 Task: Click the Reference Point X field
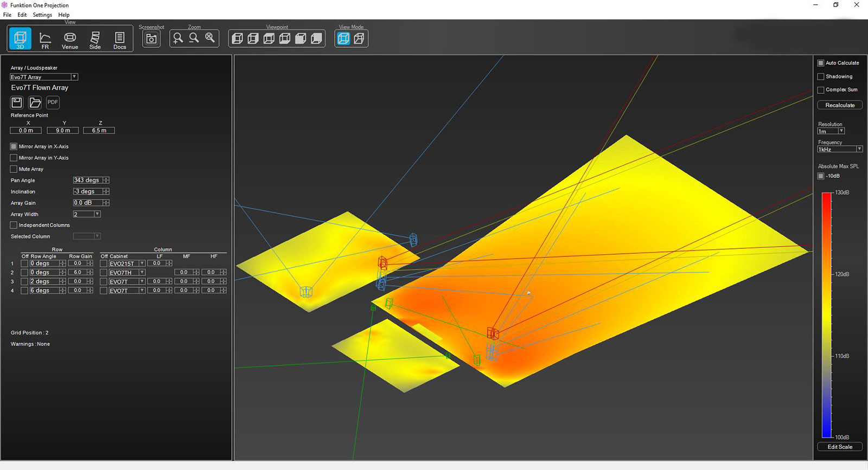(25, 131)
